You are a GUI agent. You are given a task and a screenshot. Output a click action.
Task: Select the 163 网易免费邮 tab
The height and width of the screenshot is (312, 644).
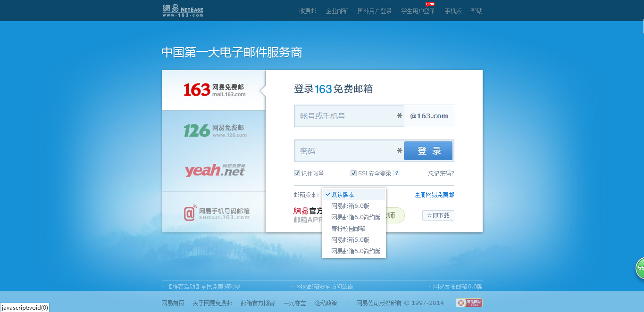[x=214, y=90]
